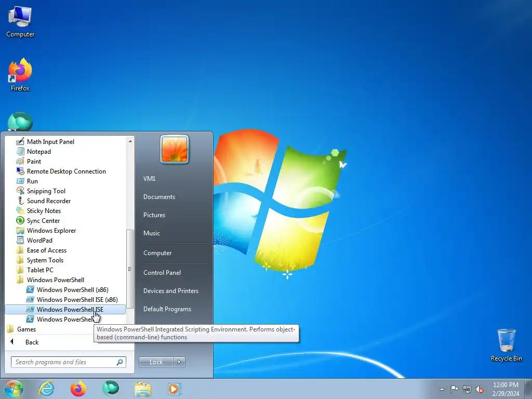Select the Recycle Bin desktop icon
This screenshot has width=532, height=399.
point(507,345)
